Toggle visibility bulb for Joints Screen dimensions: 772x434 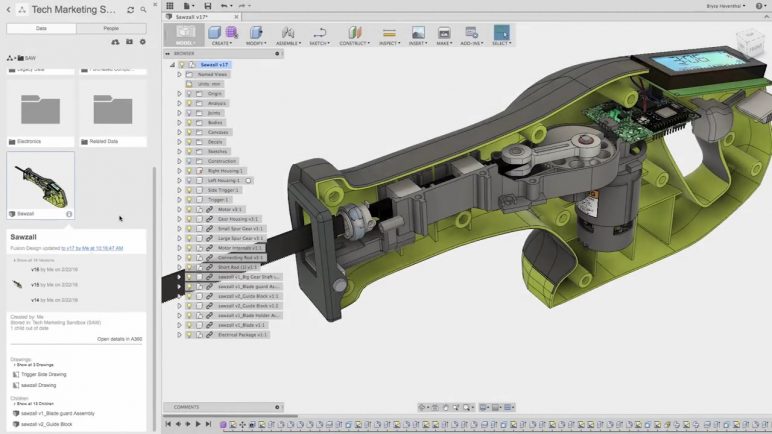pyautogui.click(x=189, y=113)
